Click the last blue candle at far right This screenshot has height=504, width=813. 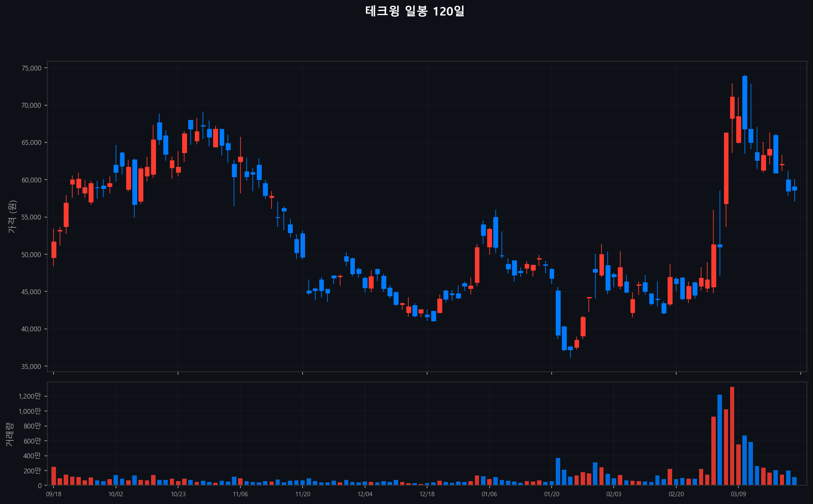(x=795, y=189)
